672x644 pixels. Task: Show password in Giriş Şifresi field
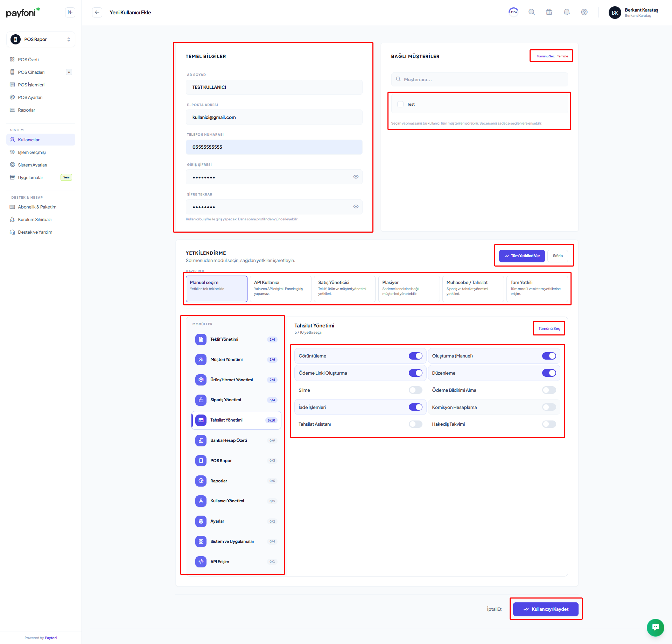tap(356, 177)
